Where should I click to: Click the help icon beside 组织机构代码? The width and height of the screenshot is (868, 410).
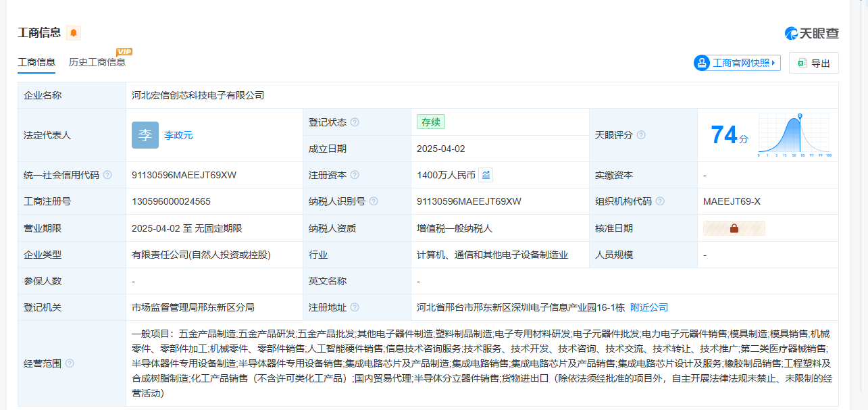click(x=660, y=201)
